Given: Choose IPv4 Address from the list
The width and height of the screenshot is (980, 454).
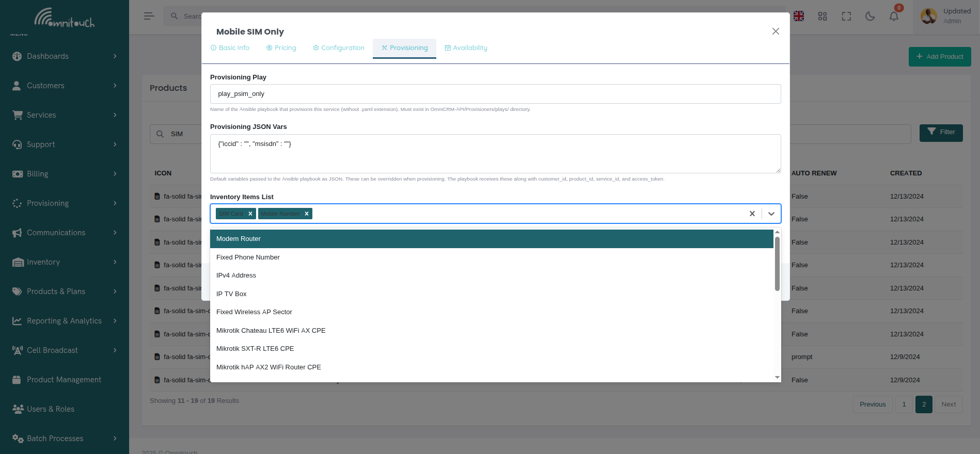Looking at the screenshot, I should pos(236,275).
